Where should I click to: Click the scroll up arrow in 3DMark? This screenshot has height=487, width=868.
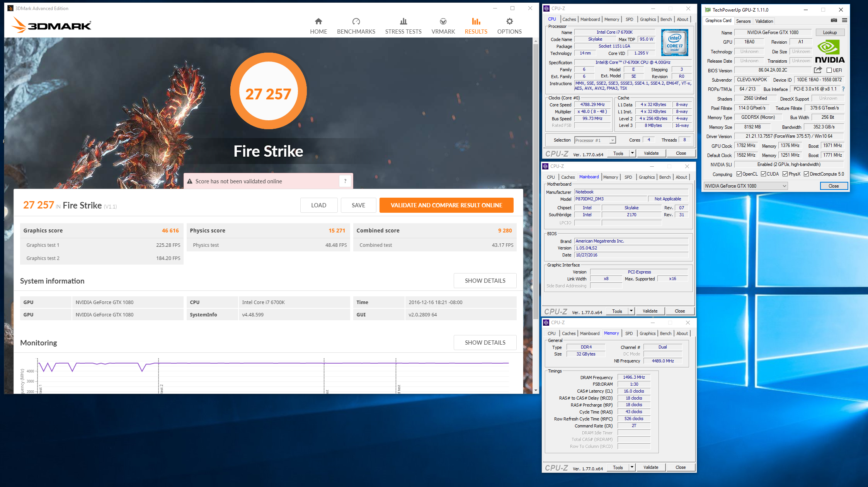pyautogui.click(x=536, y=41)
